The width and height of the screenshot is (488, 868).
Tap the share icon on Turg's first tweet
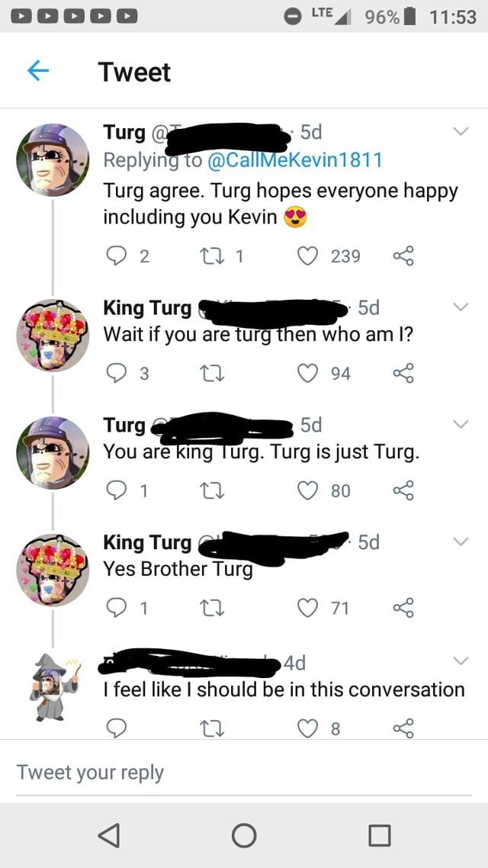tap(403, 256)
